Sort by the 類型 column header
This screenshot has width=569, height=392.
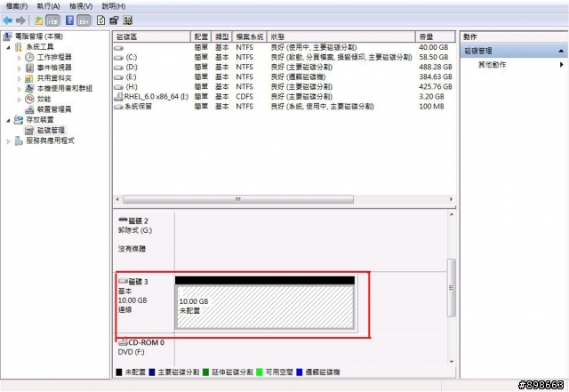[221, 36]
